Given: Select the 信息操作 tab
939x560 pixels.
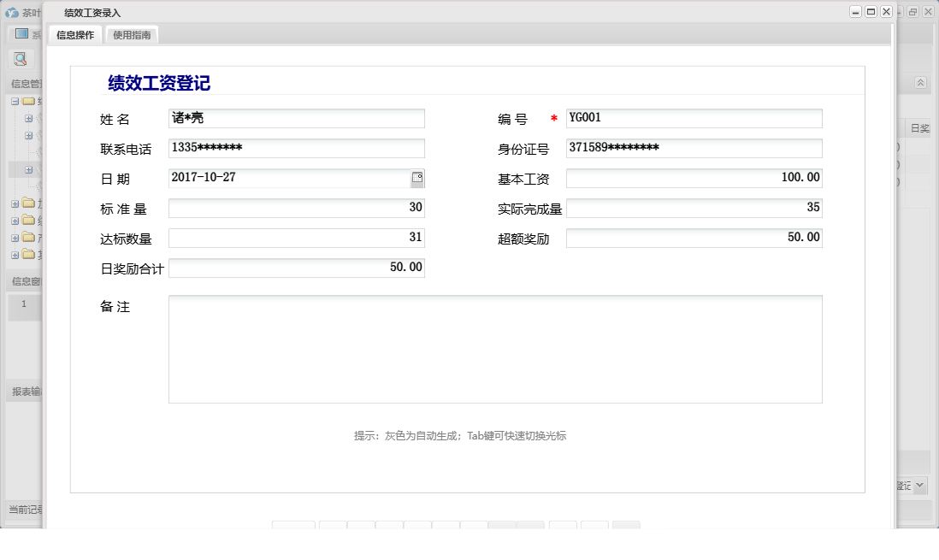Looking at the screenshot, I should [x=75, y=36].
